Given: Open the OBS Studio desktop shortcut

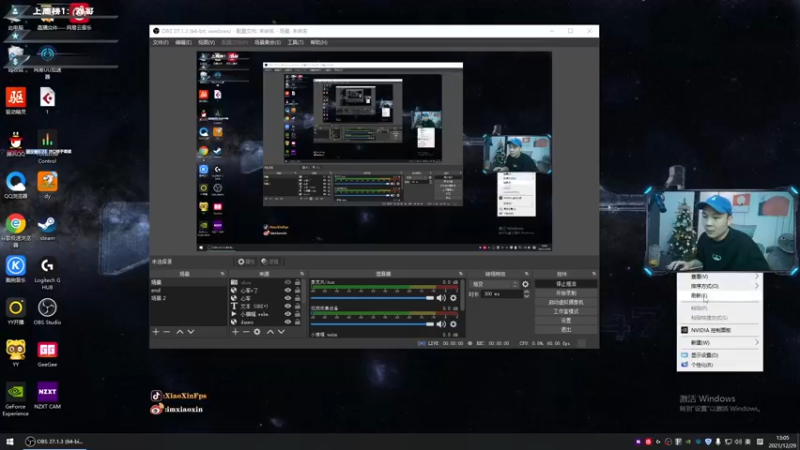Looking at the screenshot, I should pos(47,311).
